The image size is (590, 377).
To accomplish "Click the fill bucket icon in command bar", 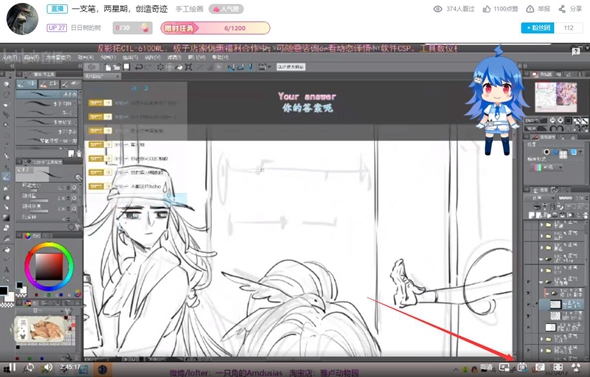I will pyautogui.click(x=179, y=67).
